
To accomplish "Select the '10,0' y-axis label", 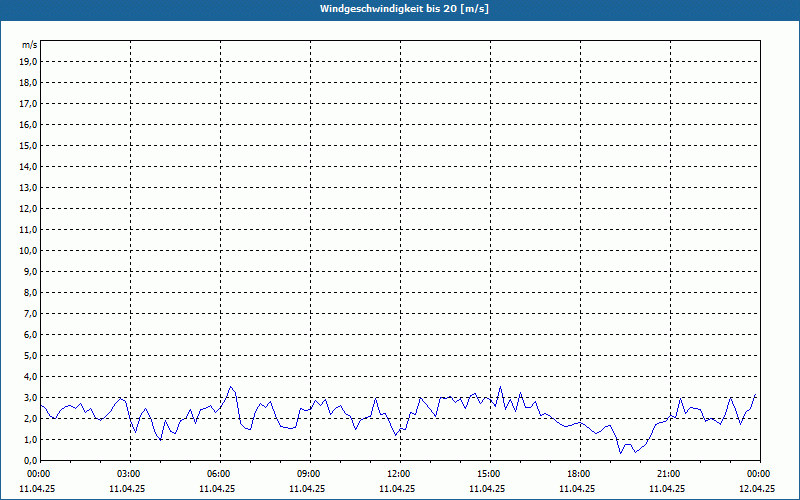I will (28, 251).
